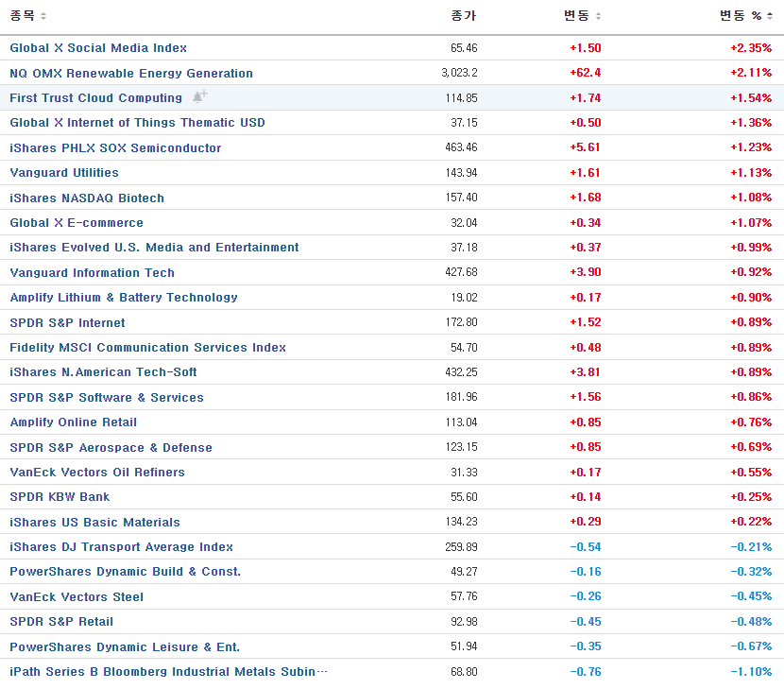Select percent change +0.22%

[751, 522]
